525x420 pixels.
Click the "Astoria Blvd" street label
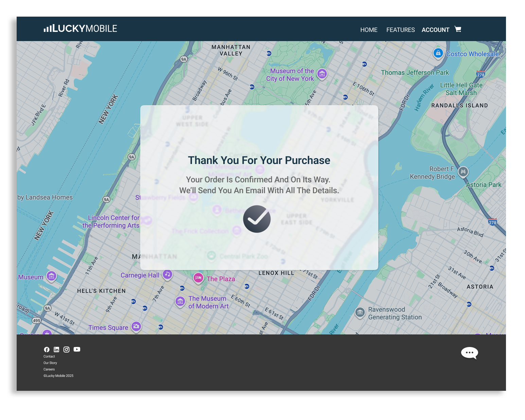(470, 232)
